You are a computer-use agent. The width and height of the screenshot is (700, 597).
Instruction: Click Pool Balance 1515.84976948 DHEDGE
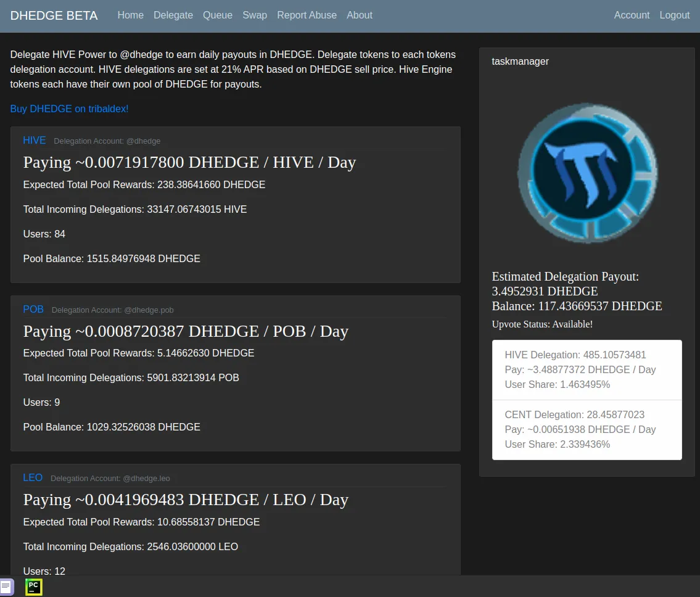(112, 259)
